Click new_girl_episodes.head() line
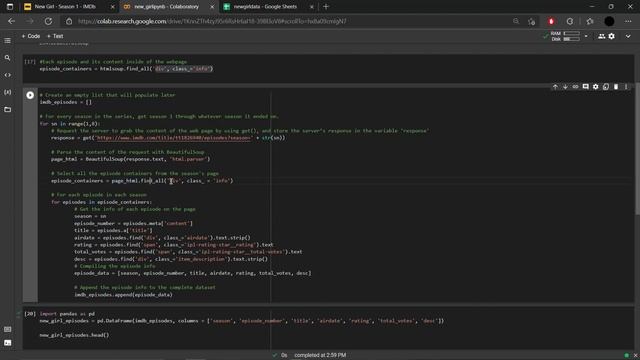Viewport: 640px width, 360px height. click(74, 335)
